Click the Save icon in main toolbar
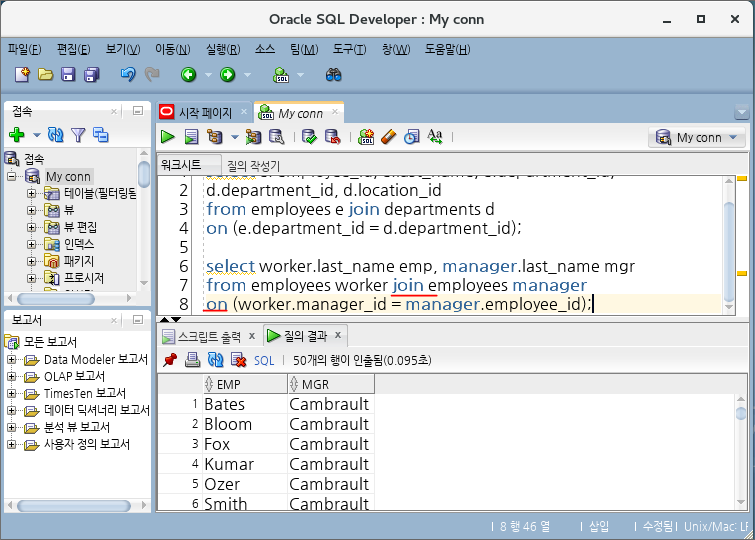 click(68, 75)
